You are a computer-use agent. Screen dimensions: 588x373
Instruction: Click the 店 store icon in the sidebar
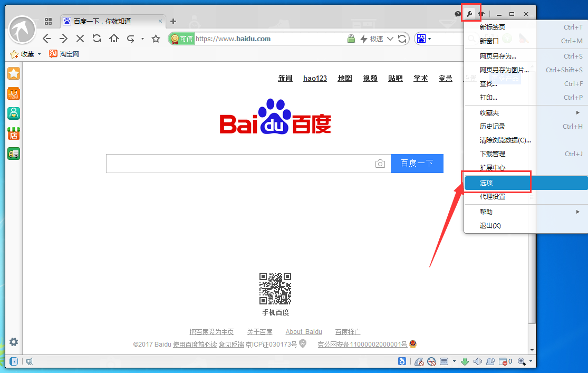pos(13,133)
